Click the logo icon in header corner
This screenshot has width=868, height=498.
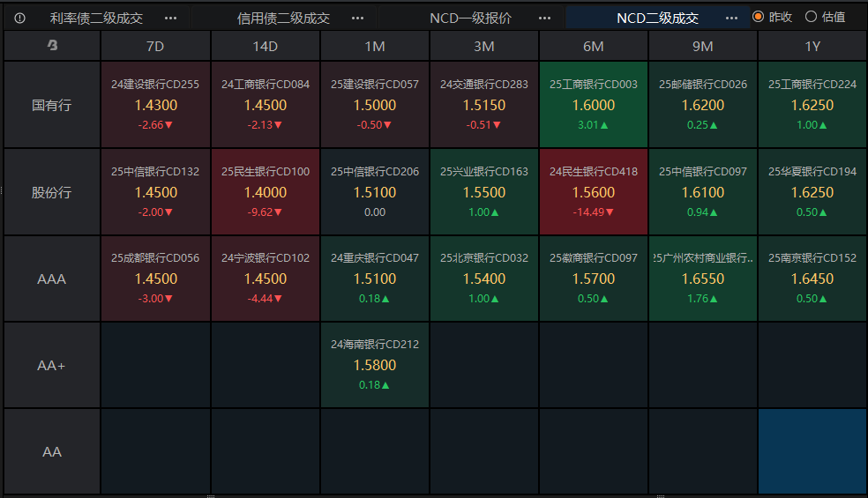pyautogui.click(x=52, y=45)
